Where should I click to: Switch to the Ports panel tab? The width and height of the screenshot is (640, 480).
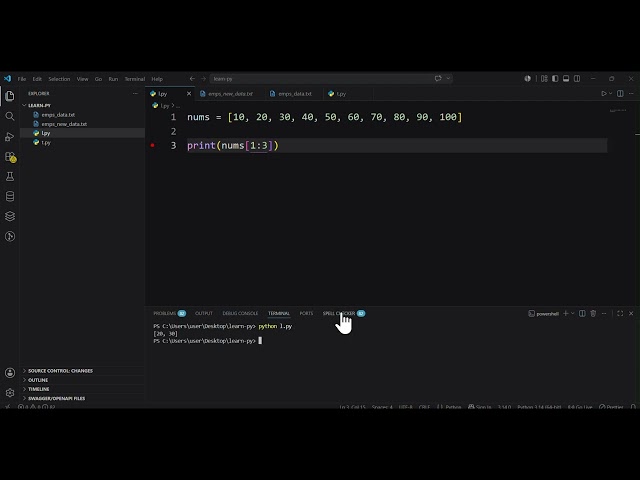(x=306, y=313)
